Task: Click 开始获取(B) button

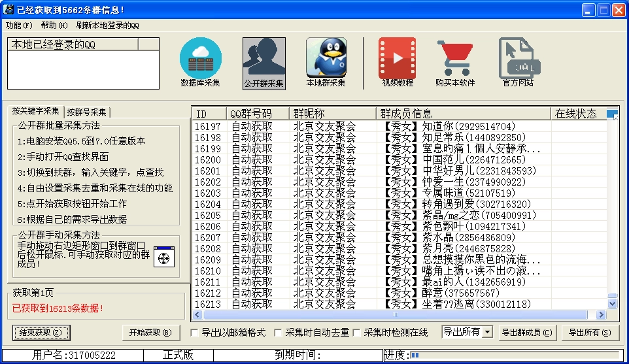Action: [x=150, y=333]
